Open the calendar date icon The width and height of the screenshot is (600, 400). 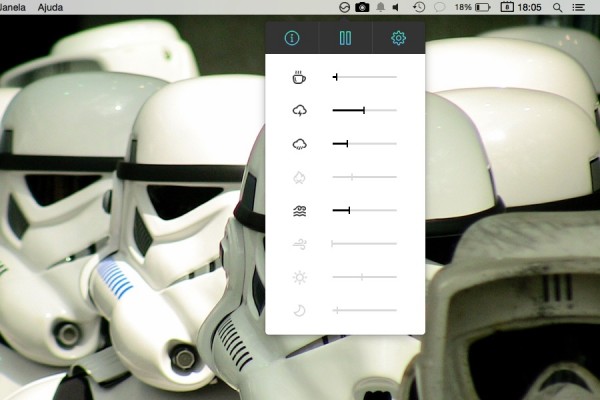[507, 7]
